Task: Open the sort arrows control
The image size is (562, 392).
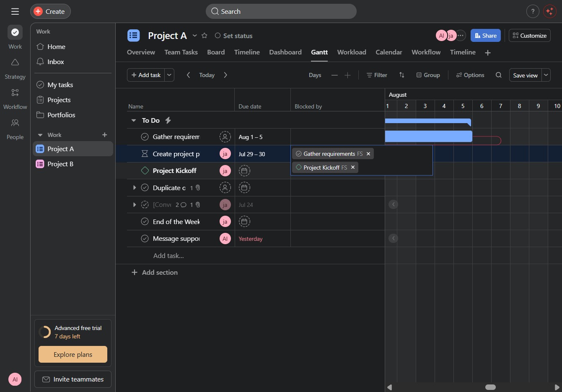Action: (401, 75)
